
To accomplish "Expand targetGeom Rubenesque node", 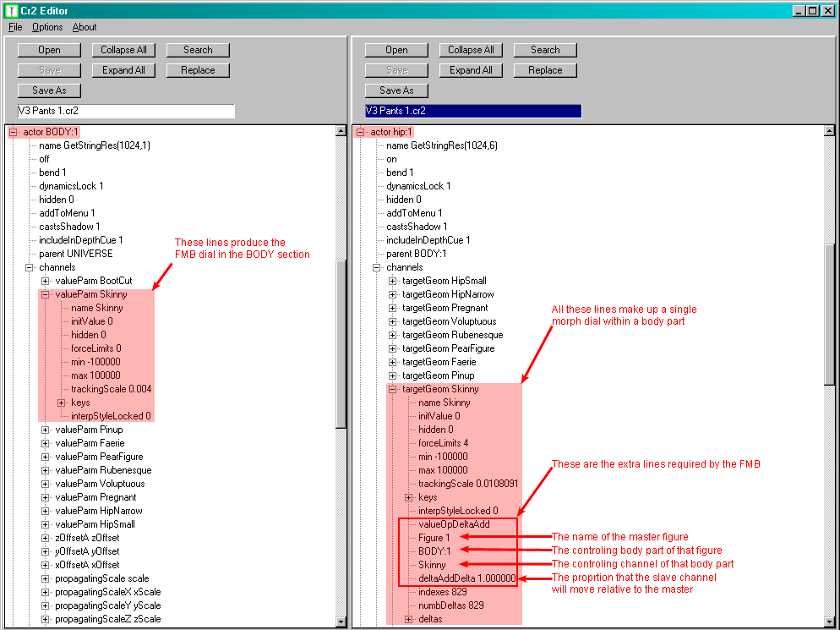I will pos(392,335).
